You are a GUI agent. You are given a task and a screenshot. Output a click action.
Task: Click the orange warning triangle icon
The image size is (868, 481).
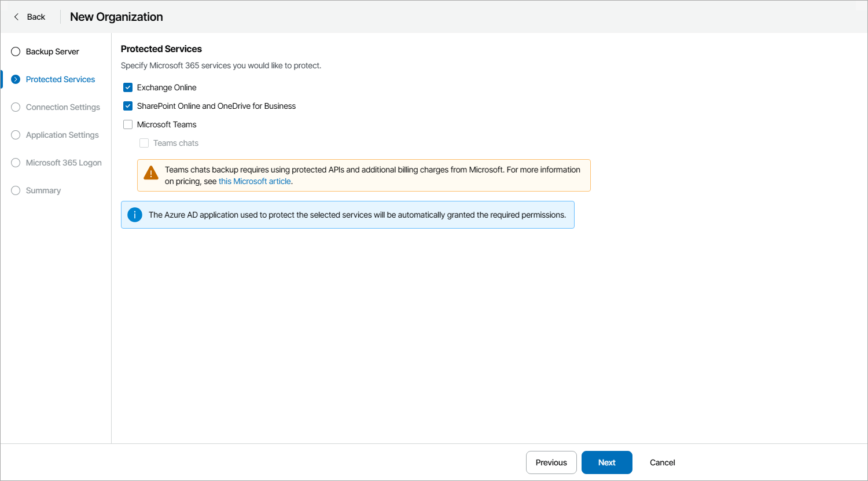150,172
